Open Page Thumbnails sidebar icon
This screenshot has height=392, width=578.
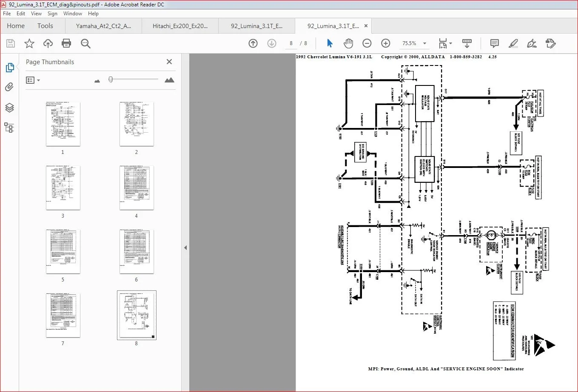click(9, 67)
